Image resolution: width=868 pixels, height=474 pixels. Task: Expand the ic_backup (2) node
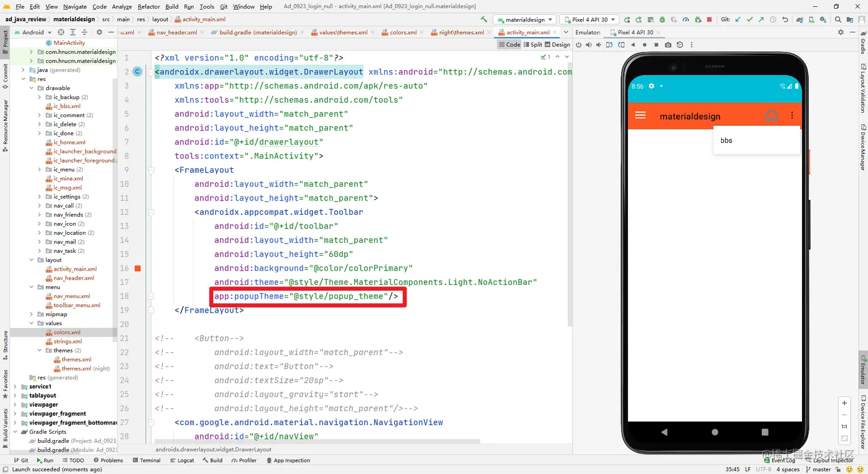(40, 97)
